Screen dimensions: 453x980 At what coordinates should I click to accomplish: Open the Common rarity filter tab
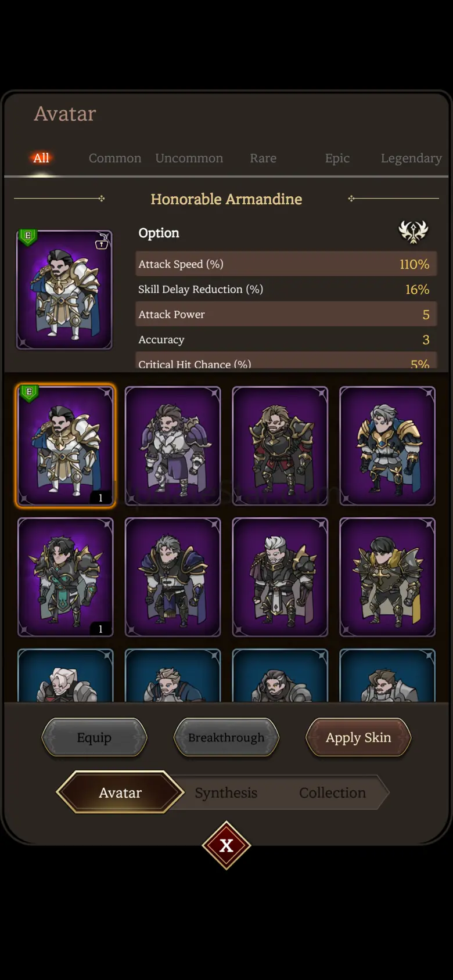tap(115, 158)
